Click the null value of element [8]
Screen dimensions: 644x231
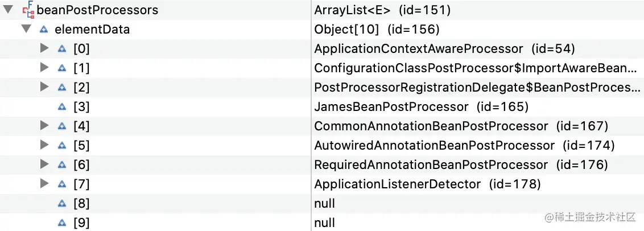(324, 204)
